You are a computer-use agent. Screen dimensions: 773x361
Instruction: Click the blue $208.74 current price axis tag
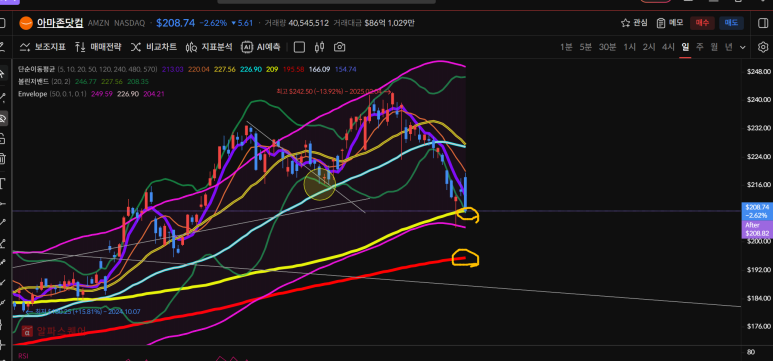757,211
